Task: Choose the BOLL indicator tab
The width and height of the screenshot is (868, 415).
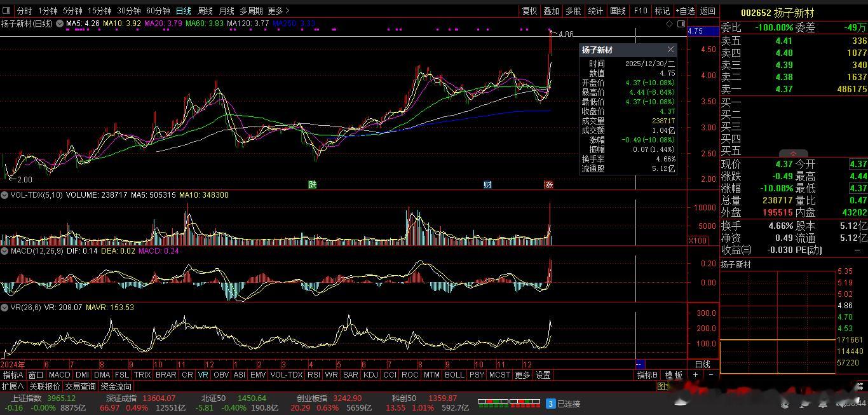Action: (x=454, y=375)
